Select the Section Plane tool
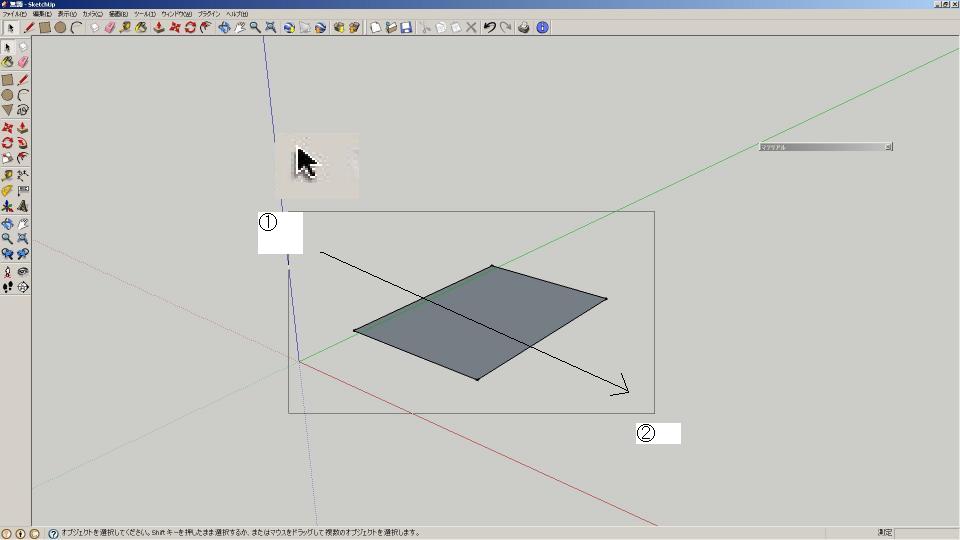The image size is (960, 540). (23, 287)
